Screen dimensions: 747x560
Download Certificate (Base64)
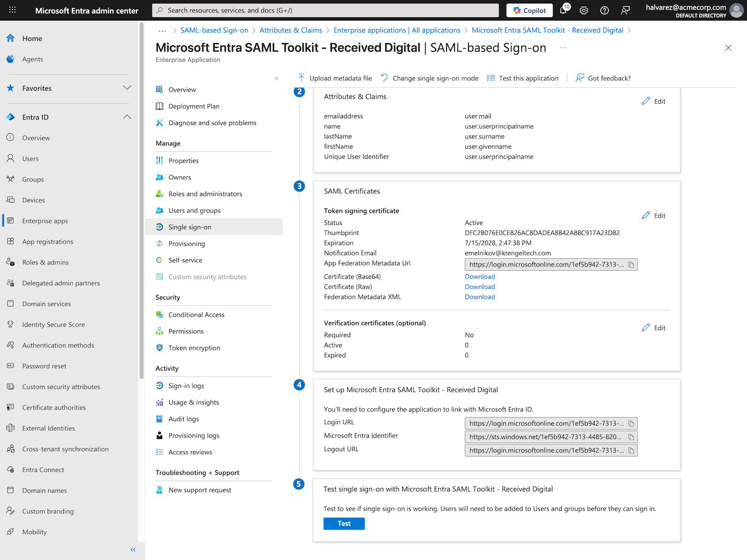[x=480, y=277]
